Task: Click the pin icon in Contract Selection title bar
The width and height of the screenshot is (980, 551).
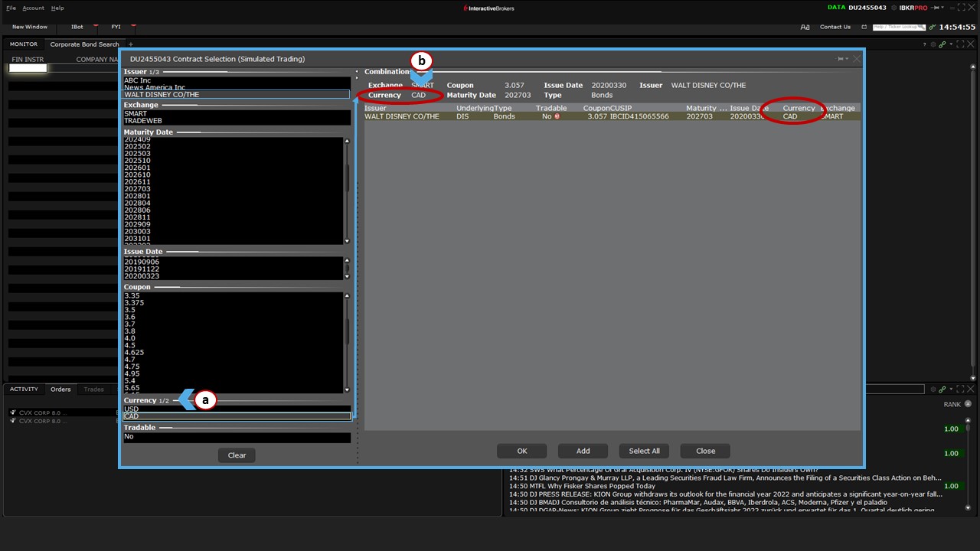Action: coord(840,59)
